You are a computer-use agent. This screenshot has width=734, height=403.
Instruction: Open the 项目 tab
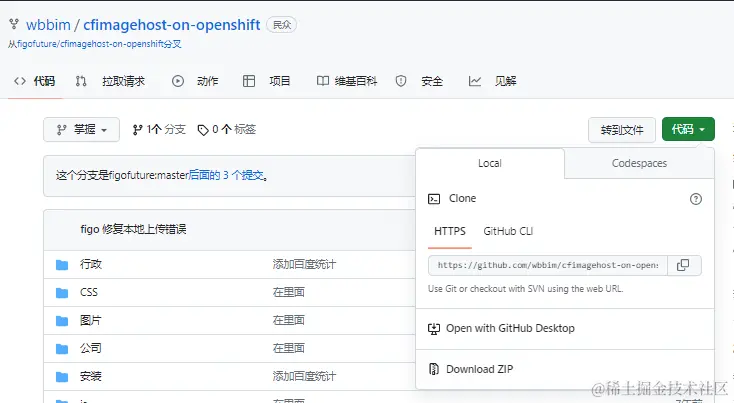280,81
